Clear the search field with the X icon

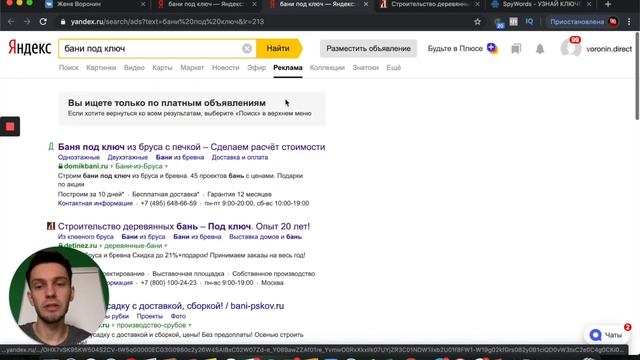tap(247, 49)
